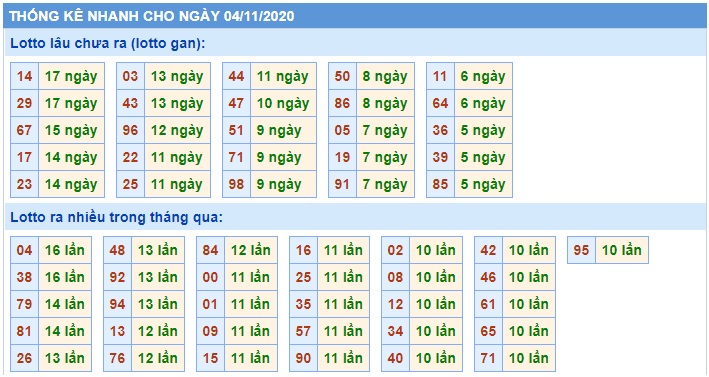This screenshot has height=377, width=709.
Task: Select number 71 in the 10 lần row
Action: (488, 358)
